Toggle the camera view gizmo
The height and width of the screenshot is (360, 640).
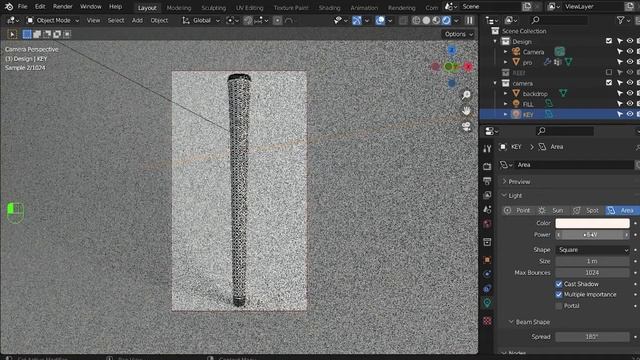466,127
